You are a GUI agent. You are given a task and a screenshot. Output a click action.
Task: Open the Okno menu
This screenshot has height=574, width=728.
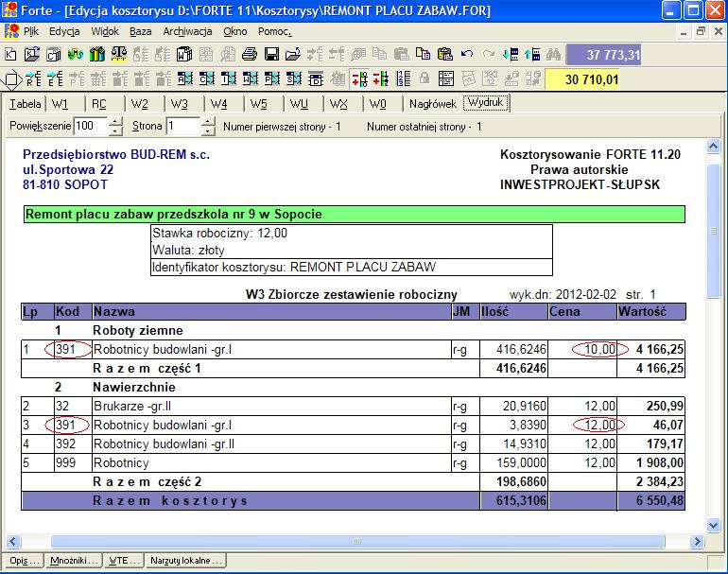(234, 31)
